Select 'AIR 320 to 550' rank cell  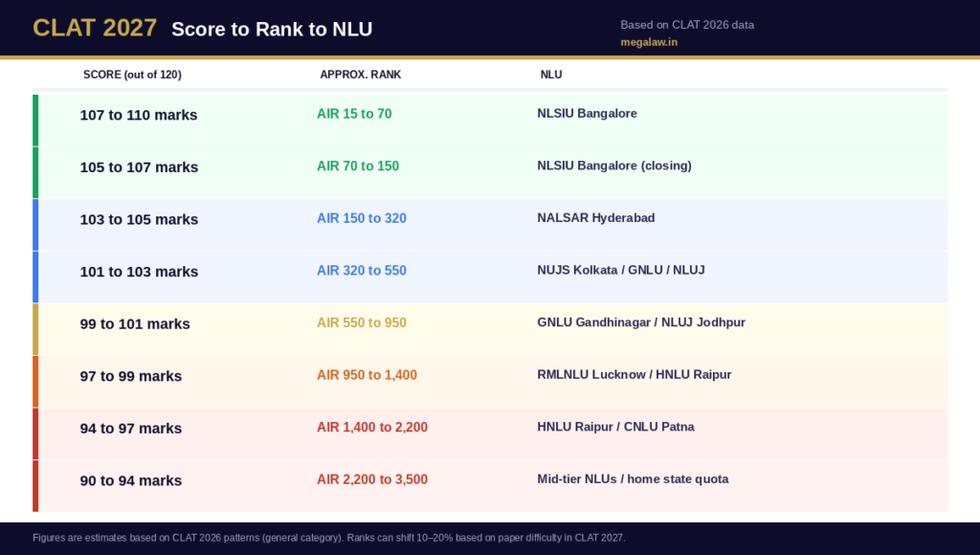point(362,271)
